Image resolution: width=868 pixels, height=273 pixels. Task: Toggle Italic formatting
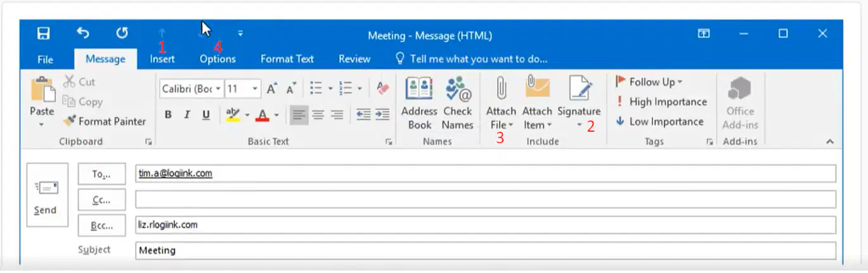(x=187, y=115)
